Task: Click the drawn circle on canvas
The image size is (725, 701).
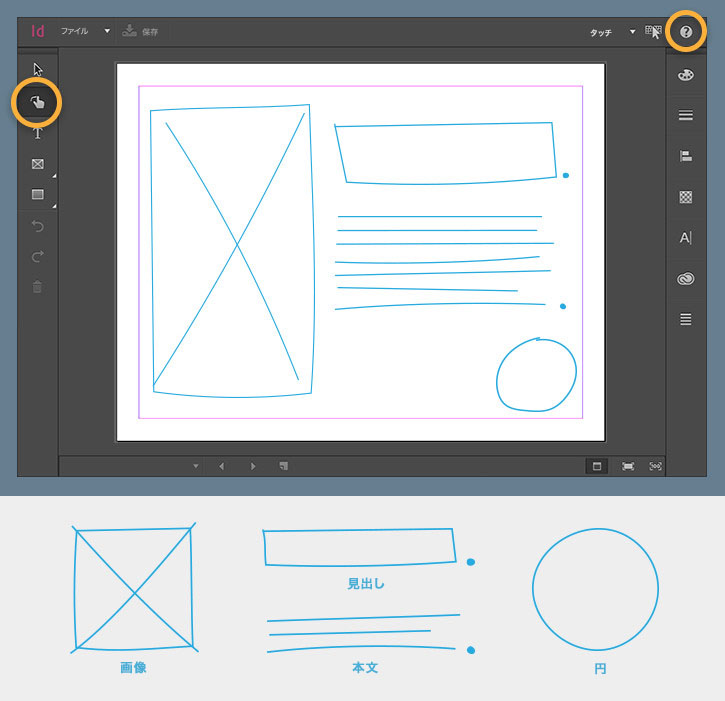Action: pos(536,375)
